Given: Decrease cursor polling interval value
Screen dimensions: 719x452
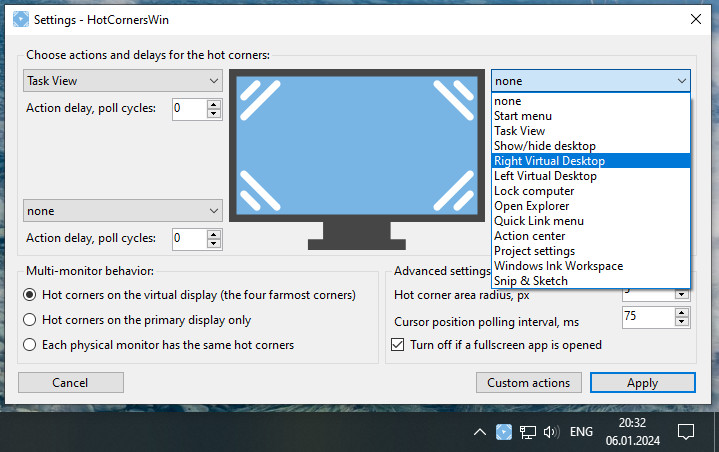Looking at the screenshot, I should (x=682, y=322).
